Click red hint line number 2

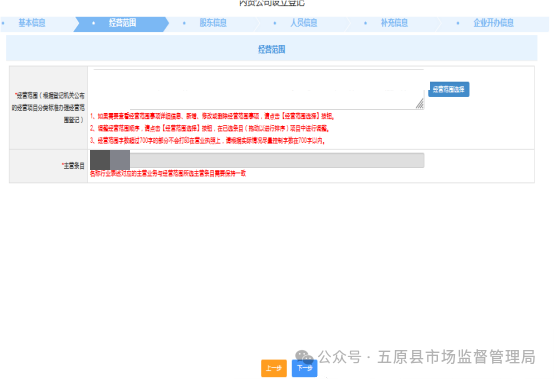click(x=210, y=128)
